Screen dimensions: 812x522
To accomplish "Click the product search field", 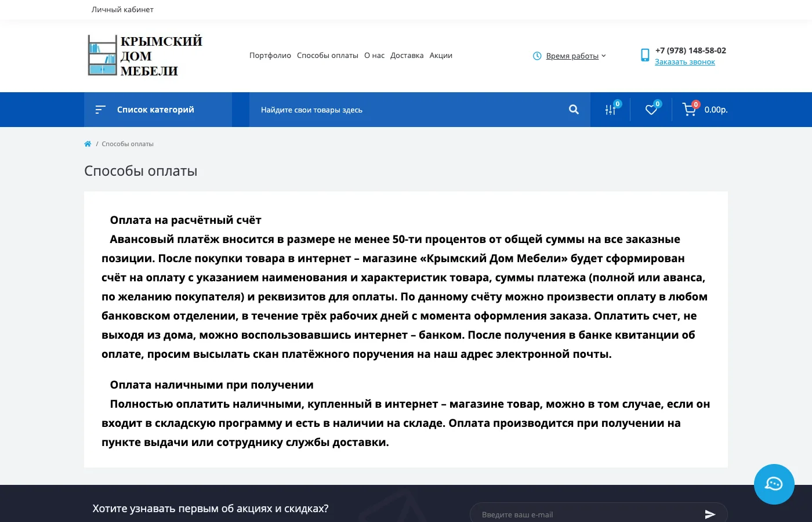I will [406, 110].
